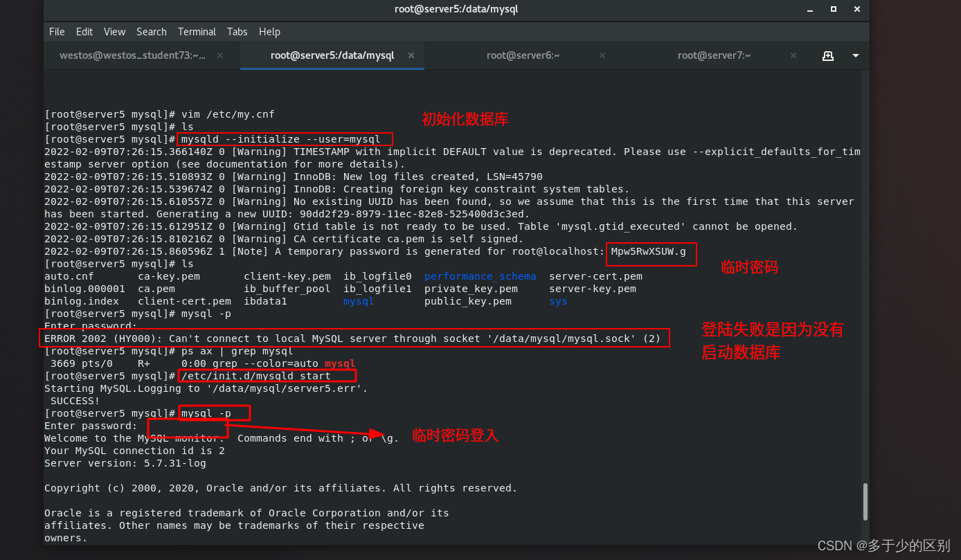Switch to root@server7 tab
This screenshot has width=961, height=560.
point(714,55)
